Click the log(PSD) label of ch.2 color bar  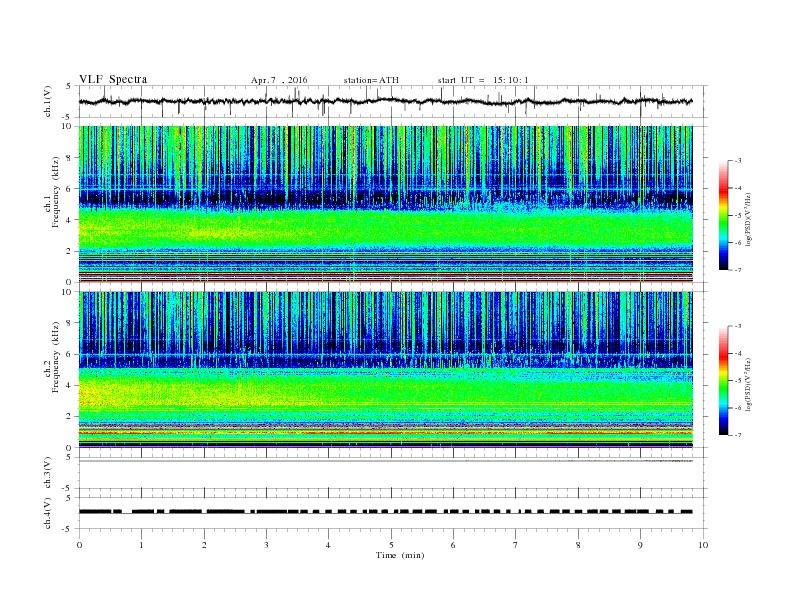click(749, 384)
